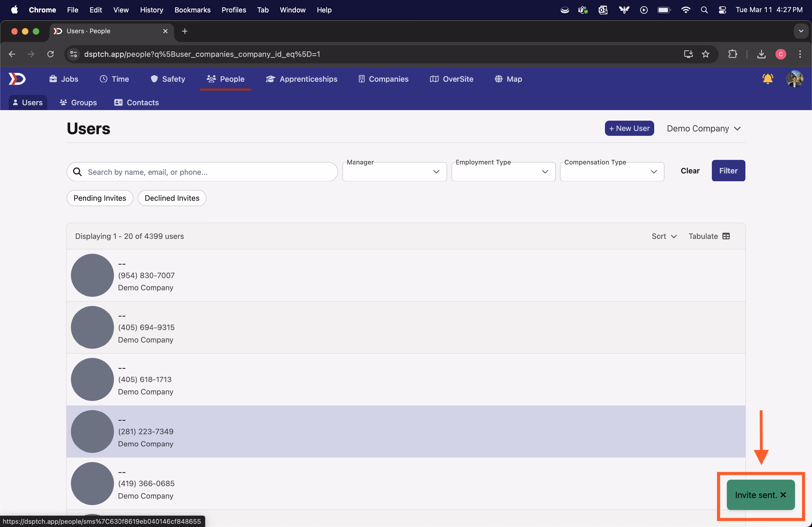Screen dimensions: 812x527
Task: Open user with phone (954) 830-7007
Action: coord(406,275)
